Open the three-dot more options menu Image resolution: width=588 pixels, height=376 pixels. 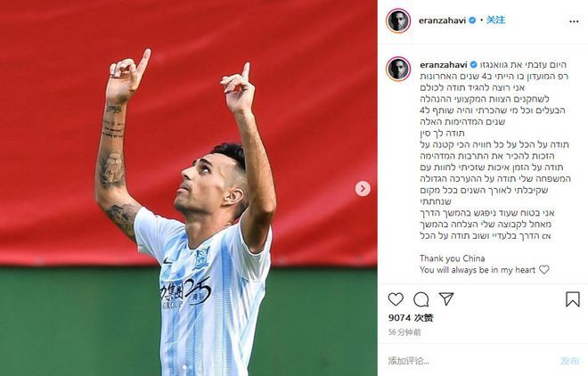(x=574, y=21)
